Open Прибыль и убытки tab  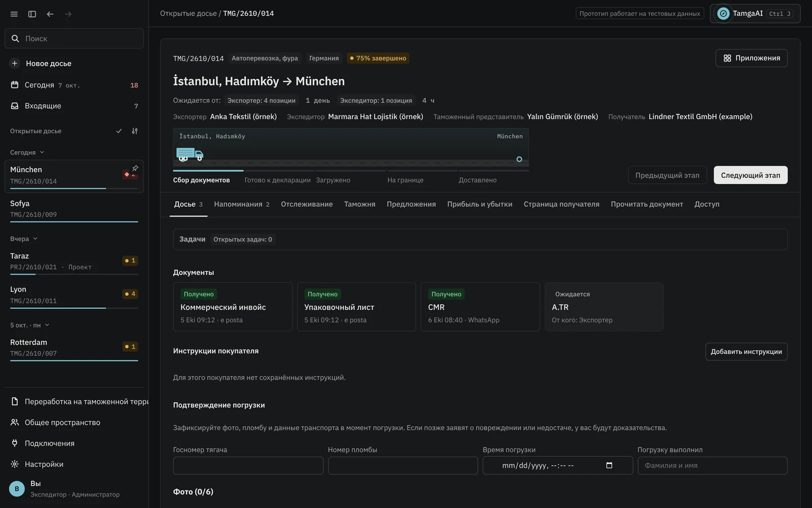click(480, 204)
